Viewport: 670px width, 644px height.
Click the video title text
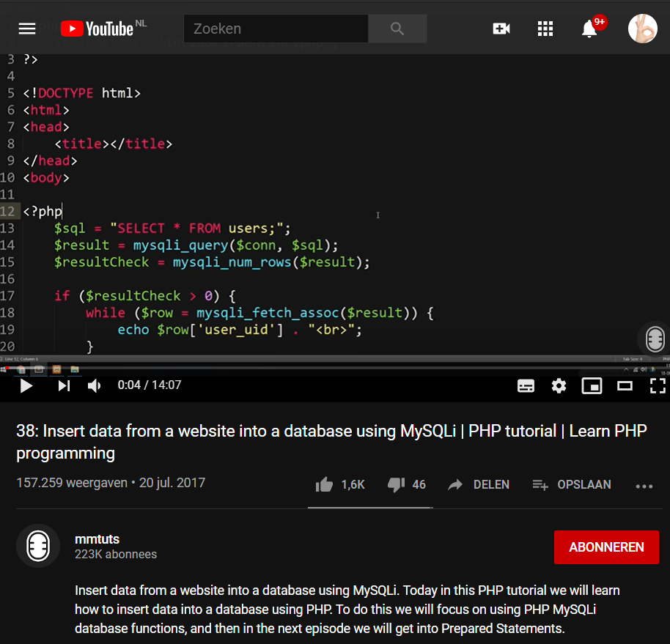[331, 442]
